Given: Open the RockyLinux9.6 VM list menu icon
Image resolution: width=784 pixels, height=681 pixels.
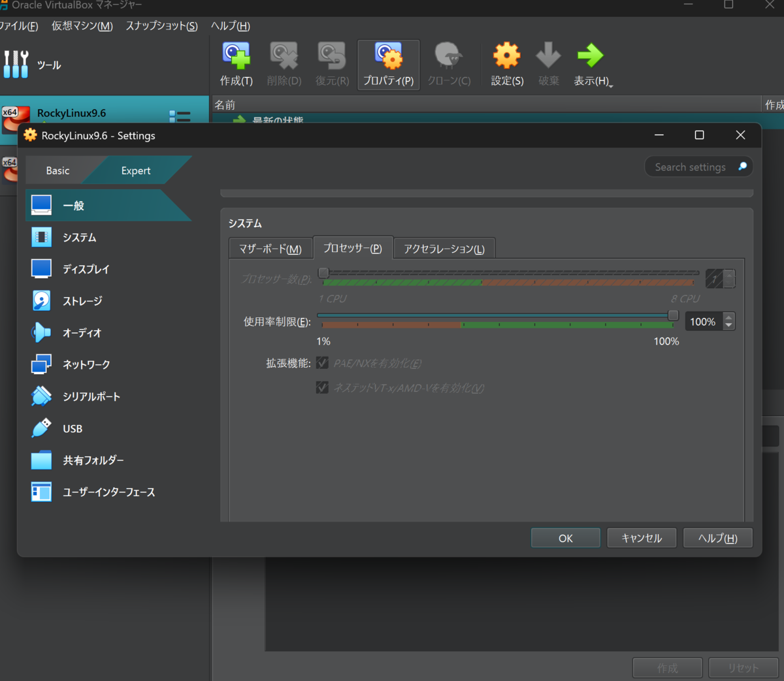Looking at the screenshot, I should (x=180, y=116).
